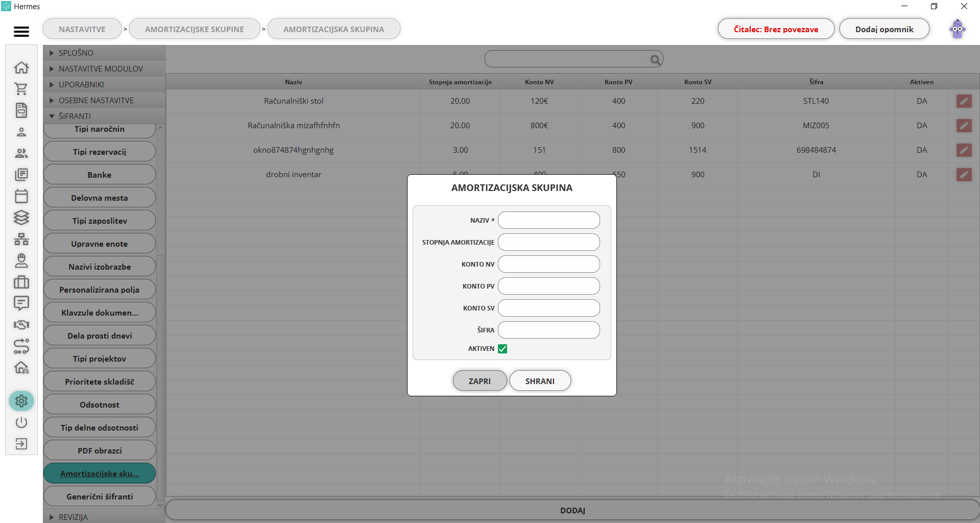The height and width of the screenshot is (523, 980).
Task: Select AMORTIZACIJSKA SKUPINA breadcrumb
Action: click(x=334, y=29)
